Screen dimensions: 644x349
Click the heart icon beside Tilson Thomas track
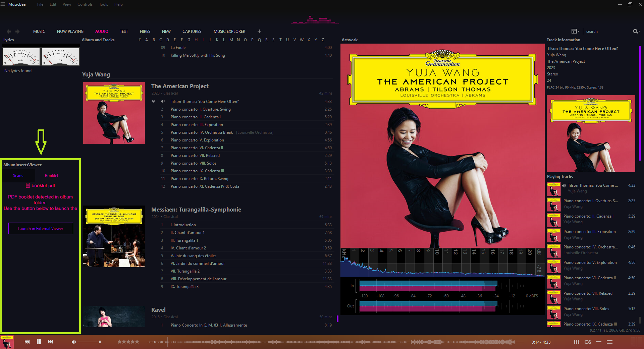pyautogui.click(x=153, y=102)
